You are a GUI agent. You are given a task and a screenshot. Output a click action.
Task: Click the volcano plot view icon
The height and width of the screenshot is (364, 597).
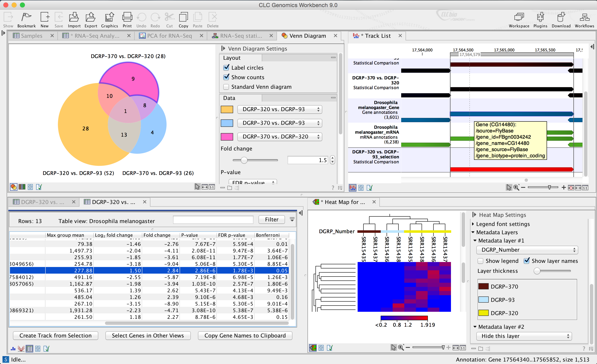(21, 348)
